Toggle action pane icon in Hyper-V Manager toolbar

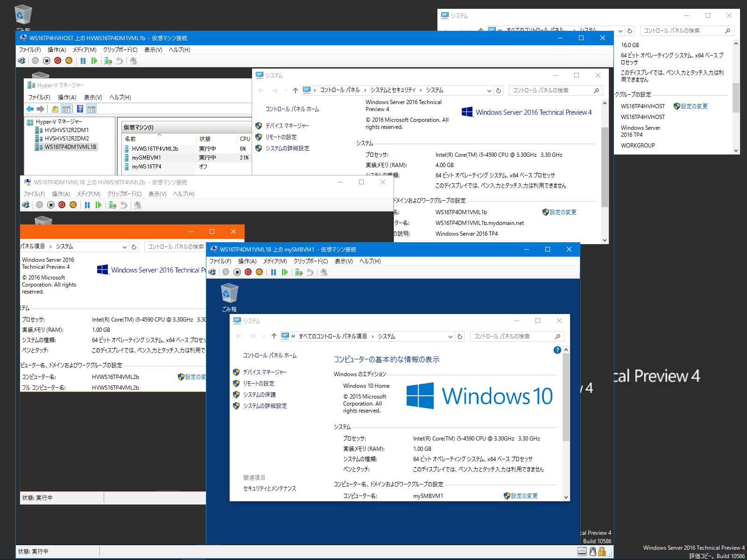(x=92, y=109)
